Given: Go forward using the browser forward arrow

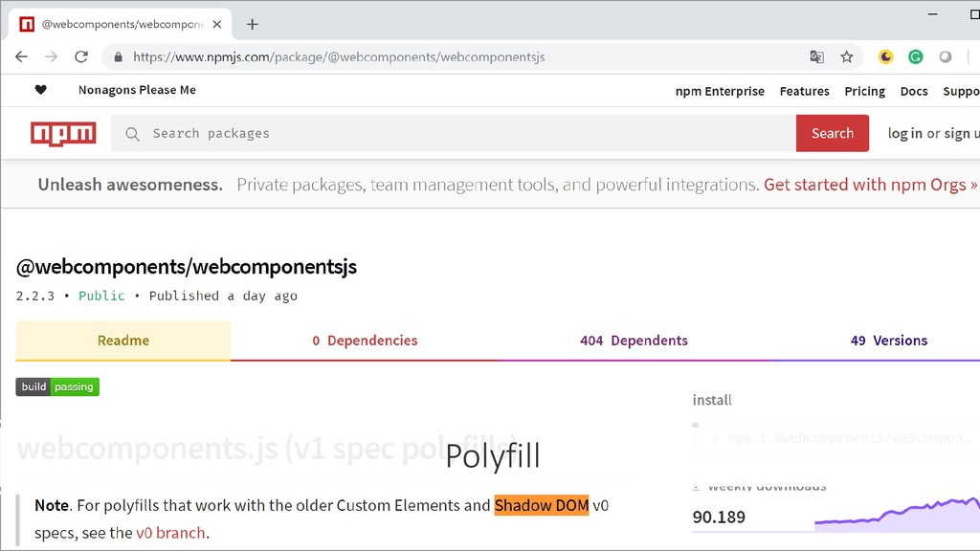Looking at the screenshot, I should click(x=52, y=56).
